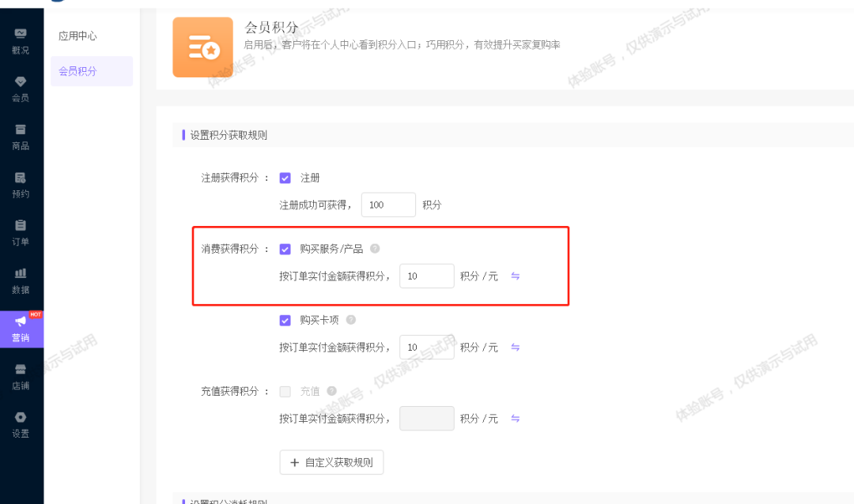Open 设置 settings gear in sidebar
The image size is (854, 504).
[21, 425]
